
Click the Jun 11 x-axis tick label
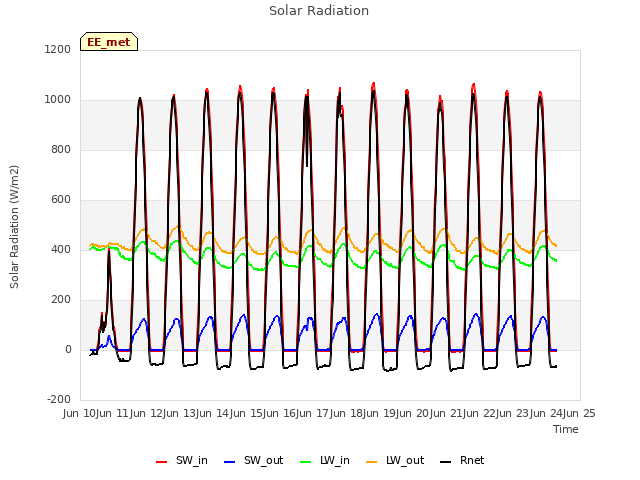[x=114, y=413]
